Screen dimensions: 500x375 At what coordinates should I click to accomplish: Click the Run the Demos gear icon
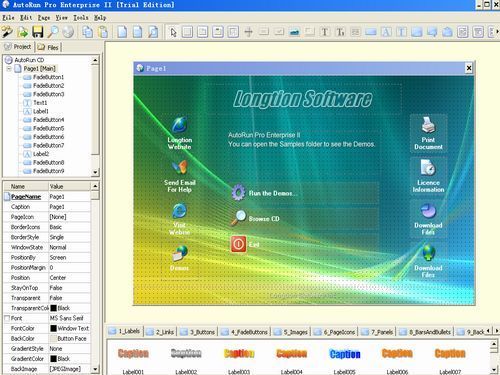coord(238,193)
